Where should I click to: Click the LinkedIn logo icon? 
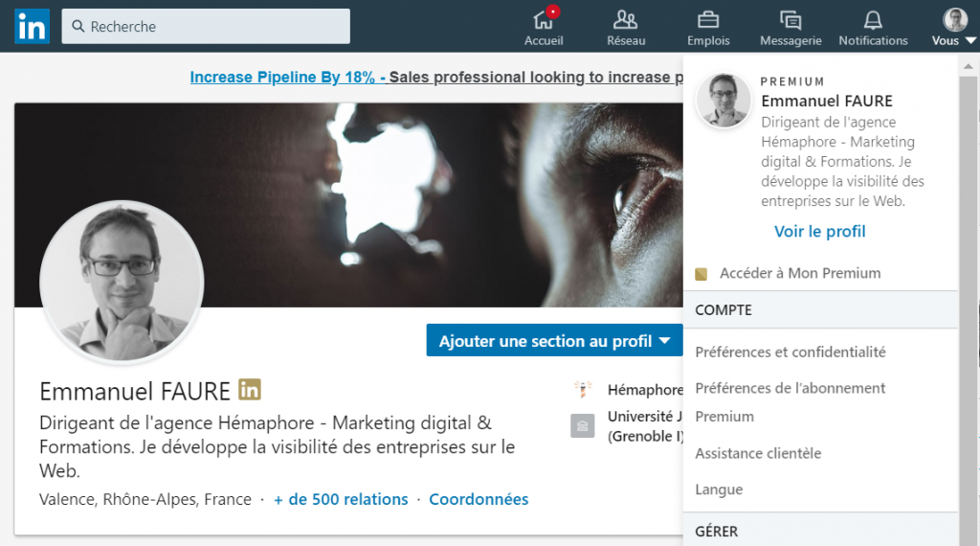(32, 27)
